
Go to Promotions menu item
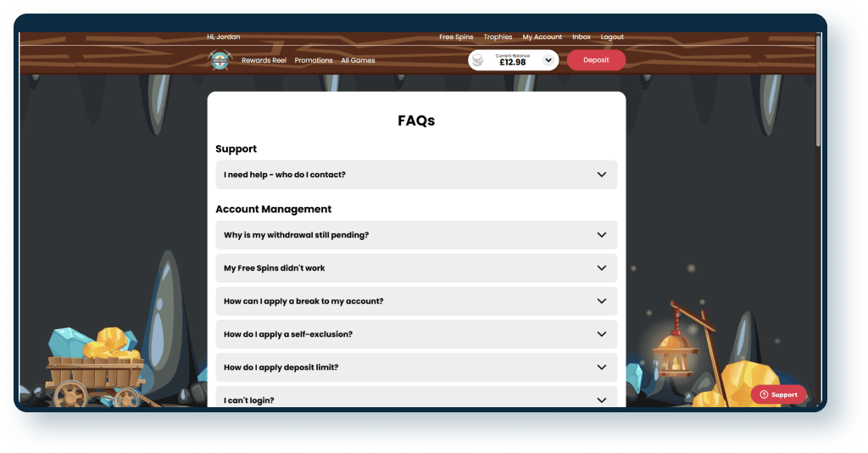[314, 61]
